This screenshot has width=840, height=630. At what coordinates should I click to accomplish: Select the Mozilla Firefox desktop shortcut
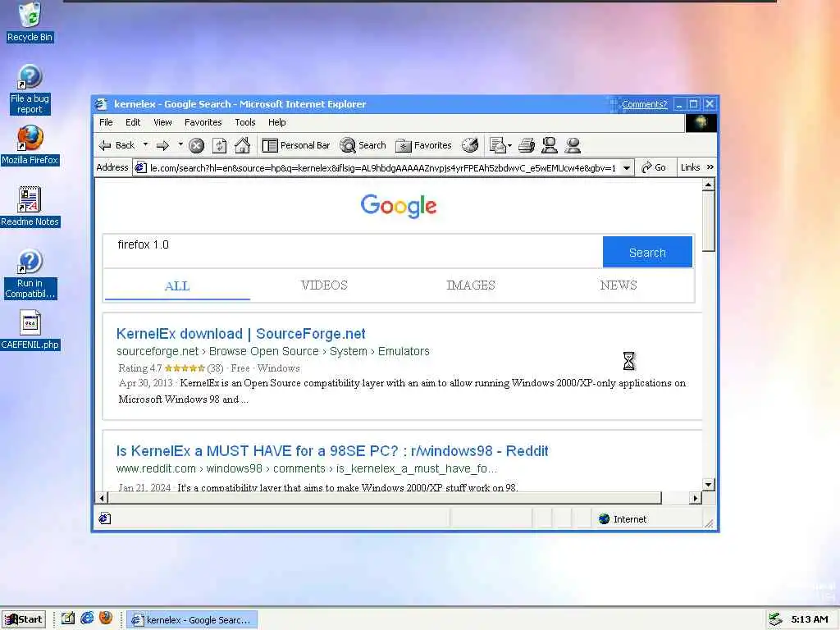(30, 145)
